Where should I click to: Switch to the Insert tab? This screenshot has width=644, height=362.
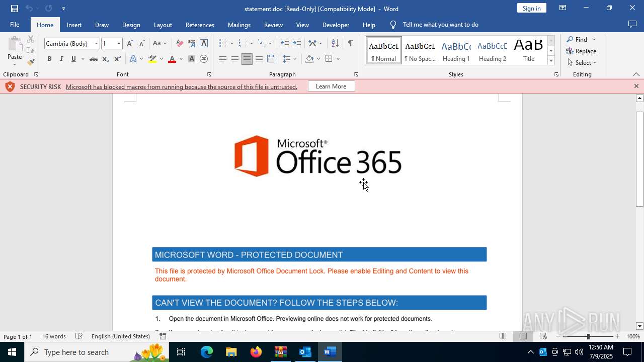[x=74, y=25]
